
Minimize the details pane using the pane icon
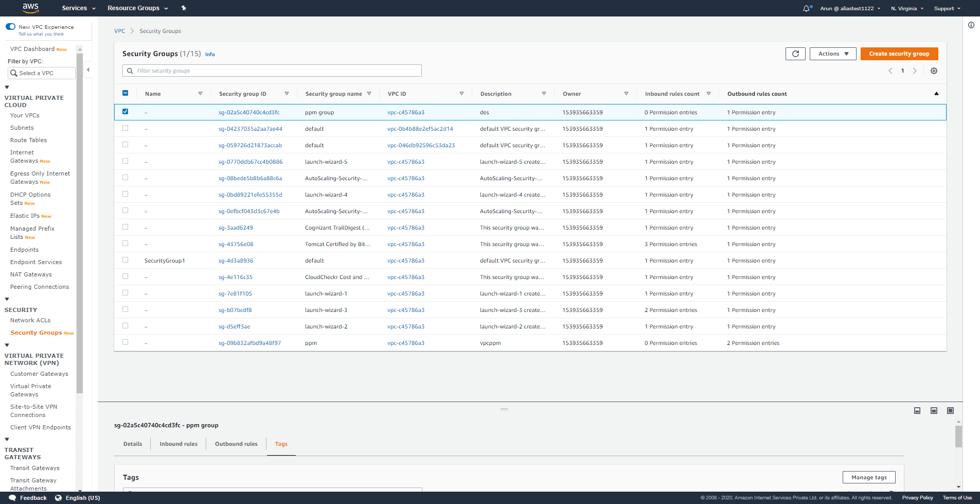click(917, 410)
